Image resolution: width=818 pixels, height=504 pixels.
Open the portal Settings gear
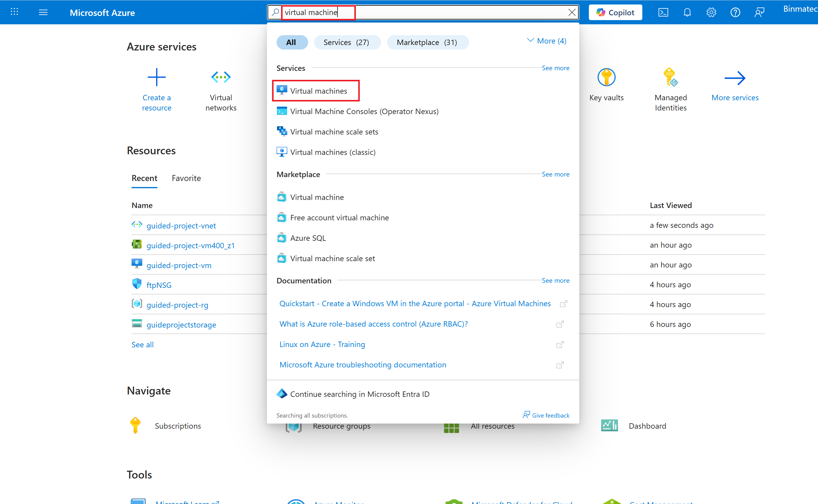[711, 12]
